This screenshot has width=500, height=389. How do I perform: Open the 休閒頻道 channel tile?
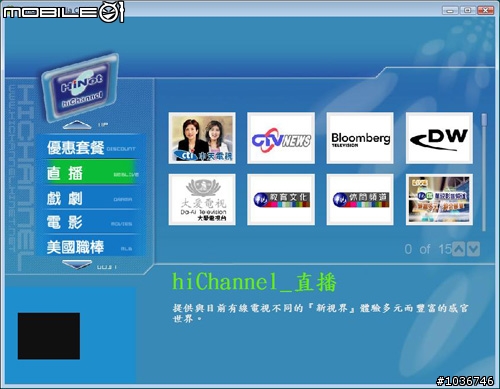(x=360, y=199)
